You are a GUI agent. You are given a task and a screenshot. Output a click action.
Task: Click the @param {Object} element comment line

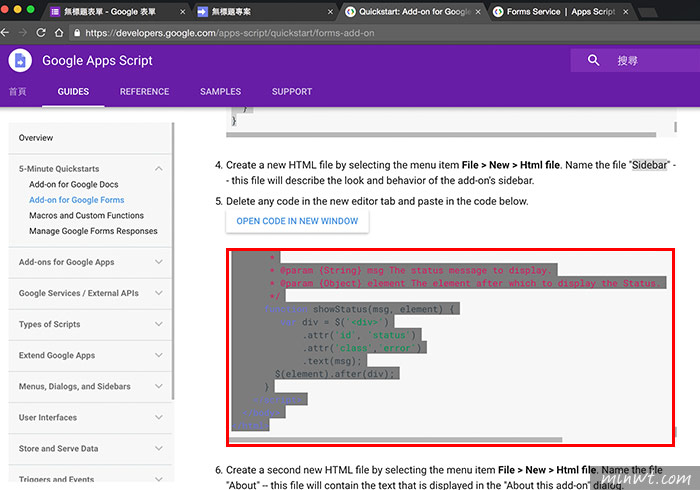pyautogui.click(x=465, y=283)
